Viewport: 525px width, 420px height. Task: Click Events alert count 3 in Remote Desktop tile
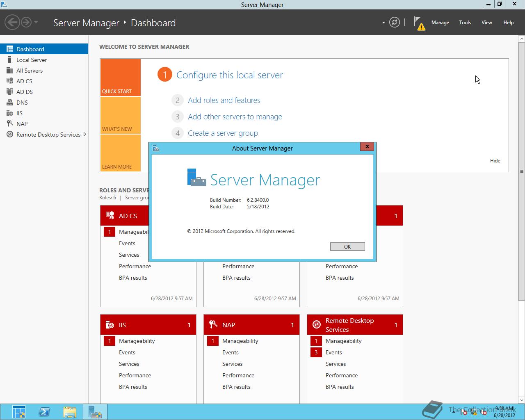coord(316,352)
